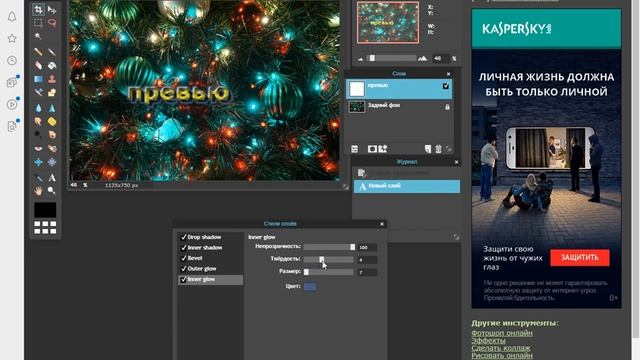Click the Navigator preview thumbnail

(x=388, y=22)
